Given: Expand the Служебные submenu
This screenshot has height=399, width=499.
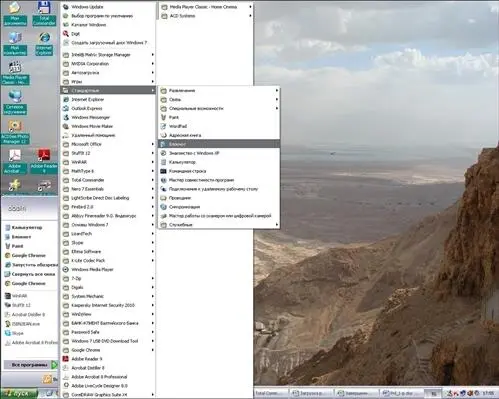Looking at the screenshot, I should 219,225.
